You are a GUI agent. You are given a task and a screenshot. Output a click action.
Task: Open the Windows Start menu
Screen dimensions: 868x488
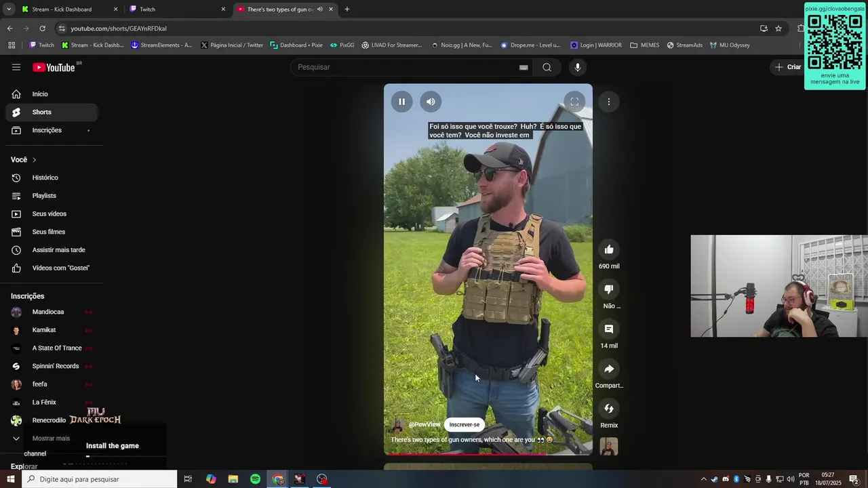[11, 479]
